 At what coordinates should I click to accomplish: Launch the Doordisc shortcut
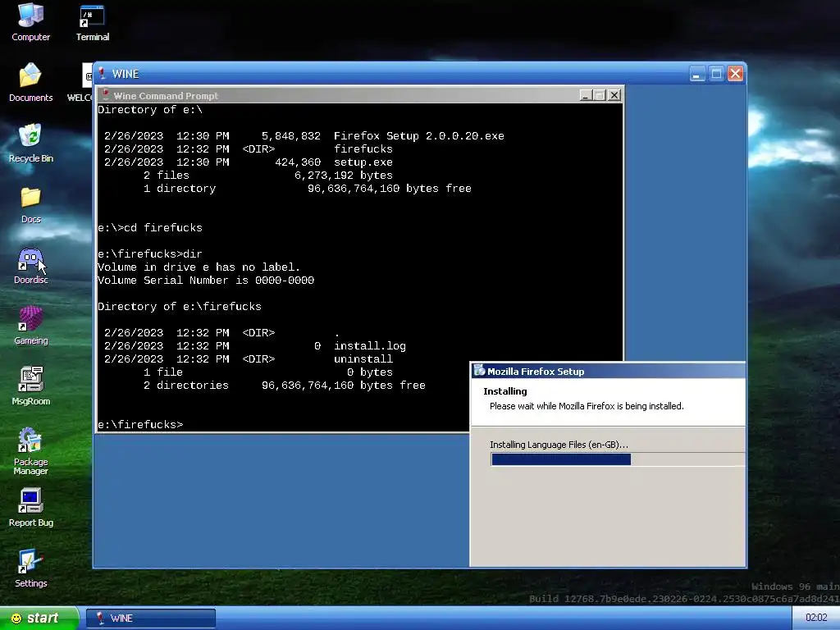pos(30,266)
